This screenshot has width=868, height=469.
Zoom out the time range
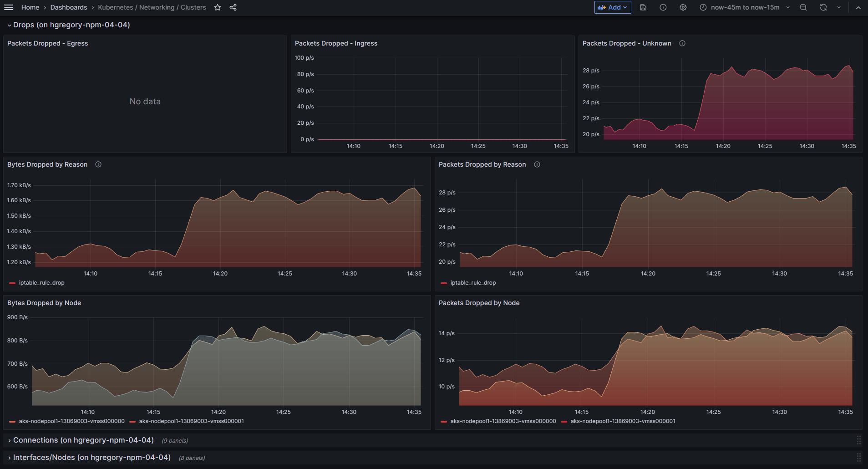(x=803, y=7)
